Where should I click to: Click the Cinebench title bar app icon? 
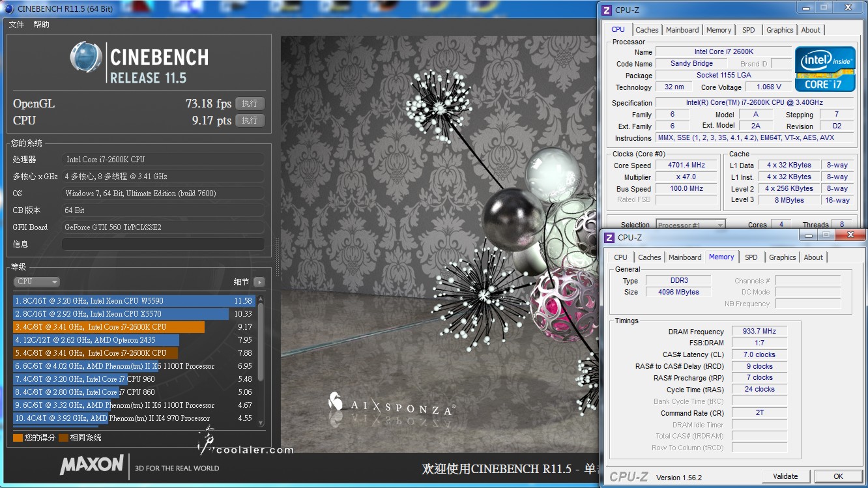point(8,8)
